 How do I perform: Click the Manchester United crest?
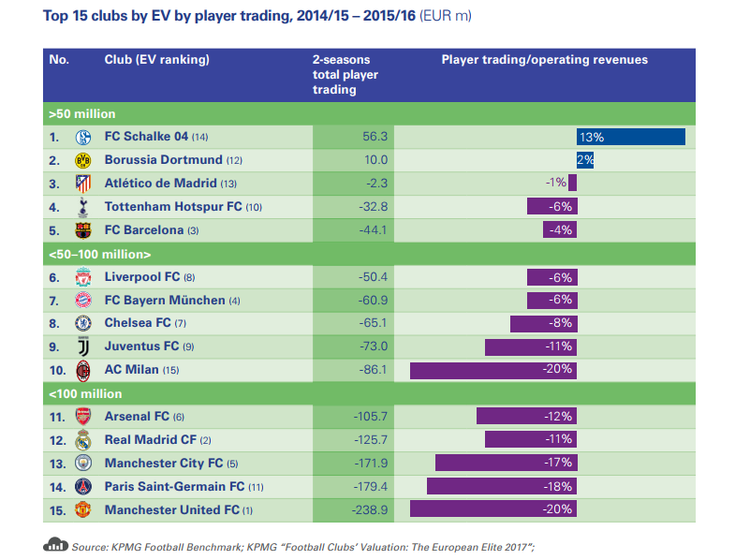(83, 509)
